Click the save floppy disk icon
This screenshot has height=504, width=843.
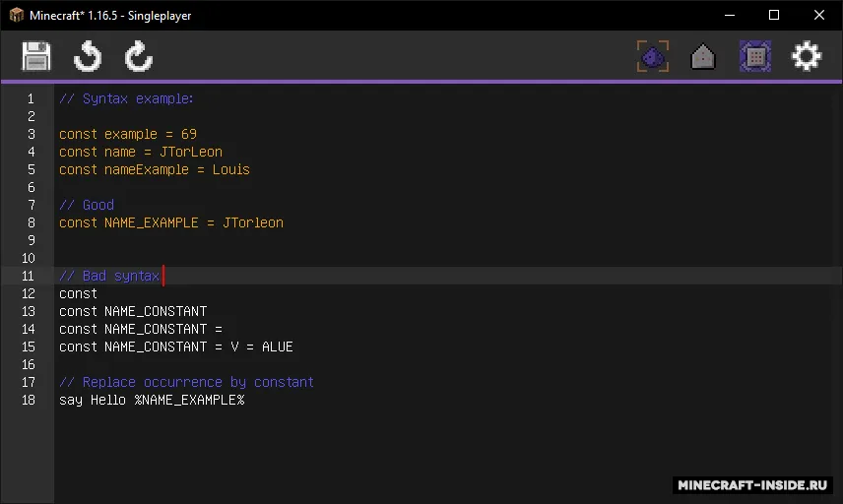[x=36, y=56]
